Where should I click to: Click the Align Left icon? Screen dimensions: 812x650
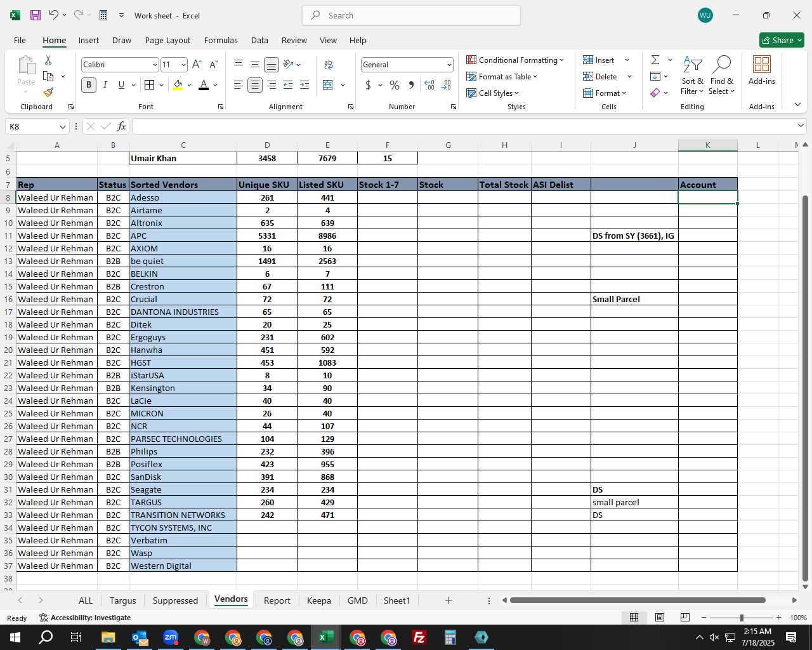(x=239, y=85)
